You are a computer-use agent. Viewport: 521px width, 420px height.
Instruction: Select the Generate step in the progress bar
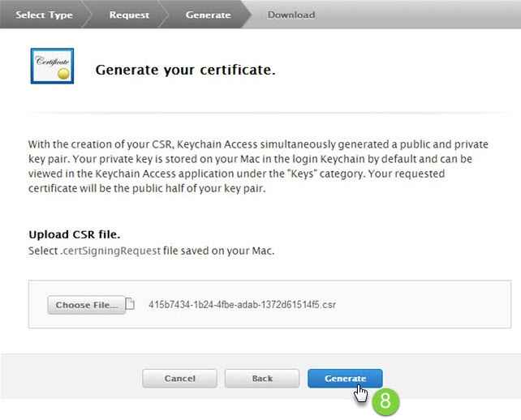208,15
